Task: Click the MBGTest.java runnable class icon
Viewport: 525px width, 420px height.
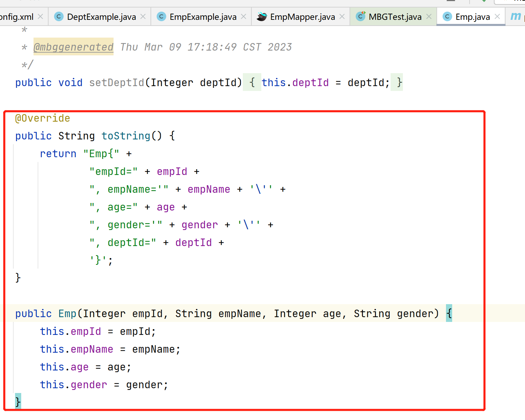Action: pyautogui.click(x=360, y=16)
